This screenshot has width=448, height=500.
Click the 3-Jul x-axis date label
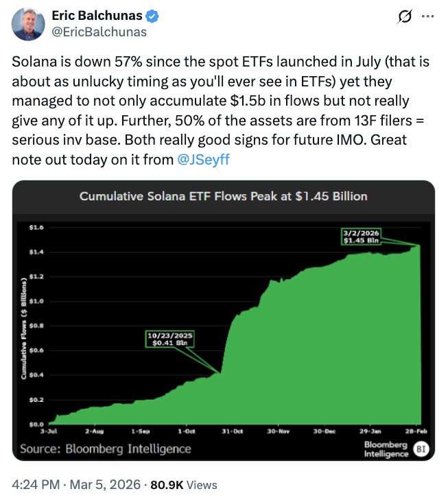(x=49, y=431)
